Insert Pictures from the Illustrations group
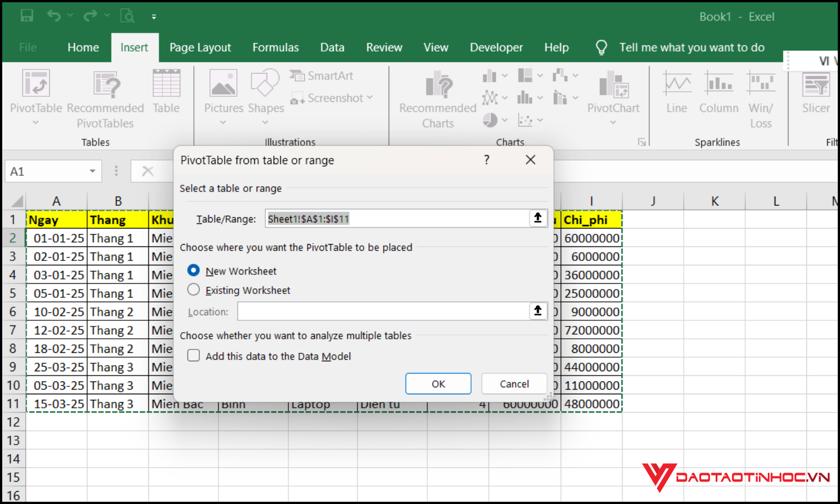The image size is (840, 504). pos(223,95)
